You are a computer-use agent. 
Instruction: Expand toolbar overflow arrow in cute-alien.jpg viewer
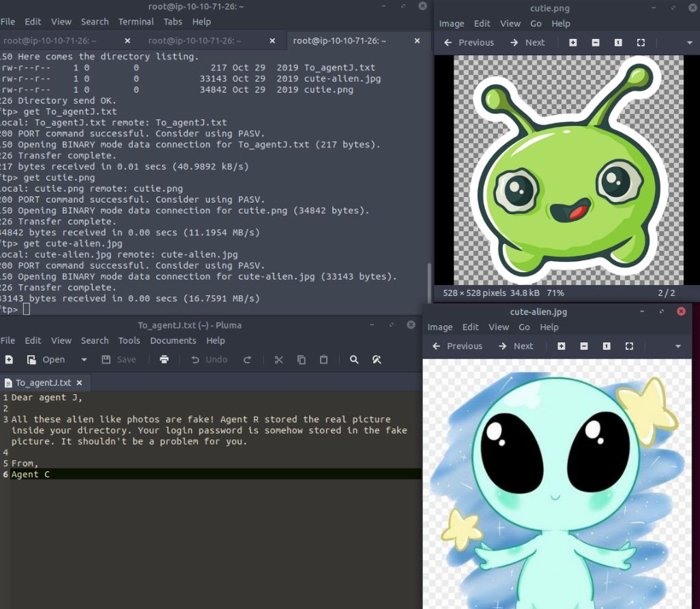pos(677,346)
